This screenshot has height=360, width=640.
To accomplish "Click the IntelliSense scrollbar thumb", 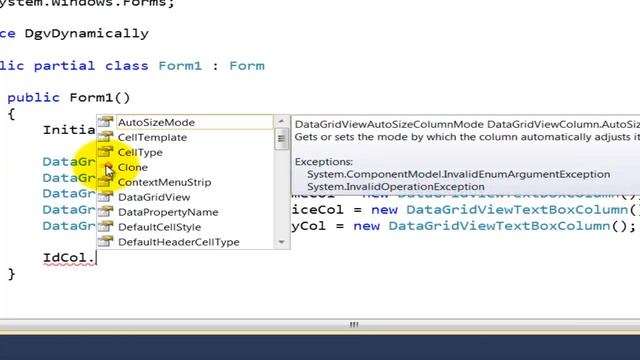I will coord(281,139).
